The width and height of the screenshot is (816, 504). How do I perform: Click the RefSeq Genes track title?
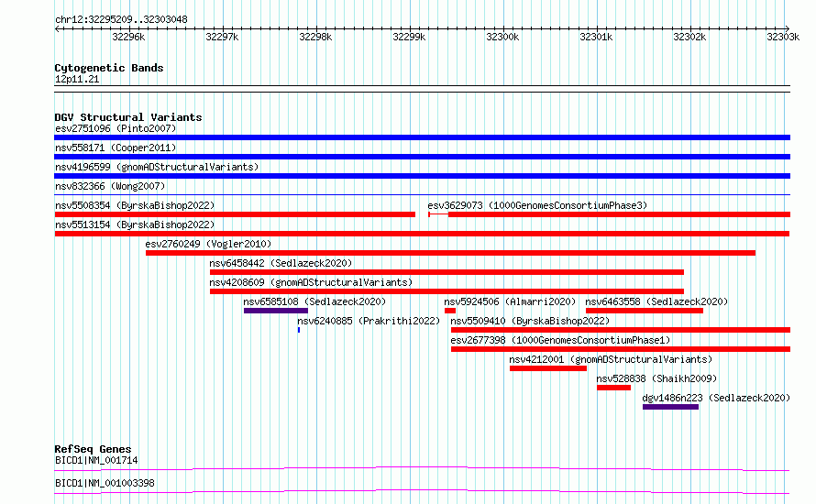(93, 449)
